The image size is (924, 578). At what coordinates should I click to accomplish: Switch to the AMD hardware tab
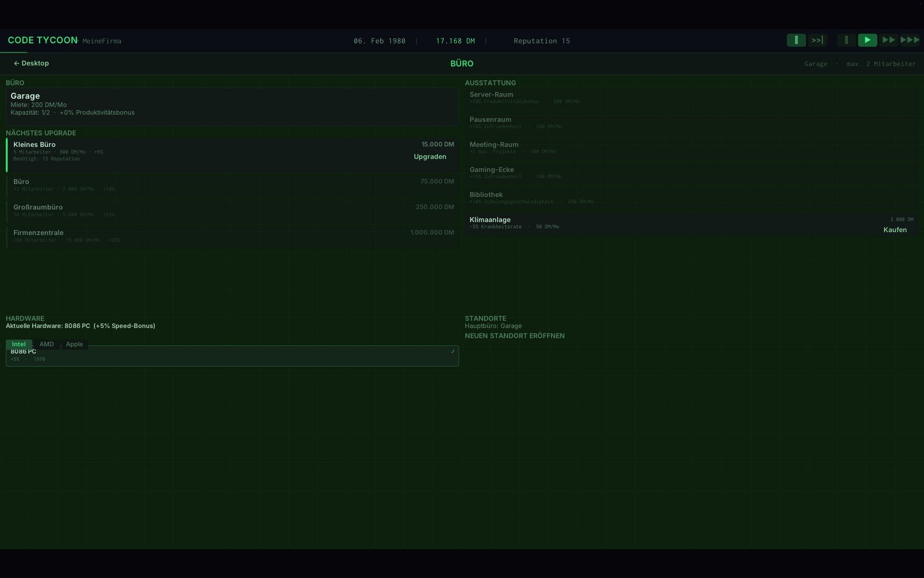[47, 344]
